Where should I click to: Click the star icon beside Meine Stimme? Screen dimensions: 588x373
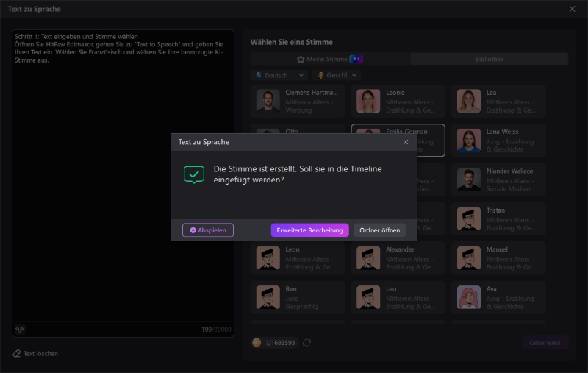(301, 59)
